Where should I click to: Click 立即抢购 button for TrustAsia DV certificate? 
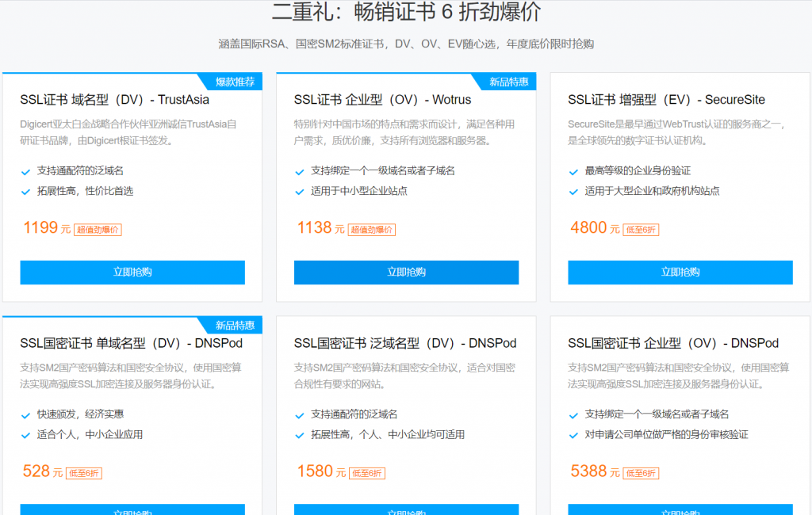[132, 273]
